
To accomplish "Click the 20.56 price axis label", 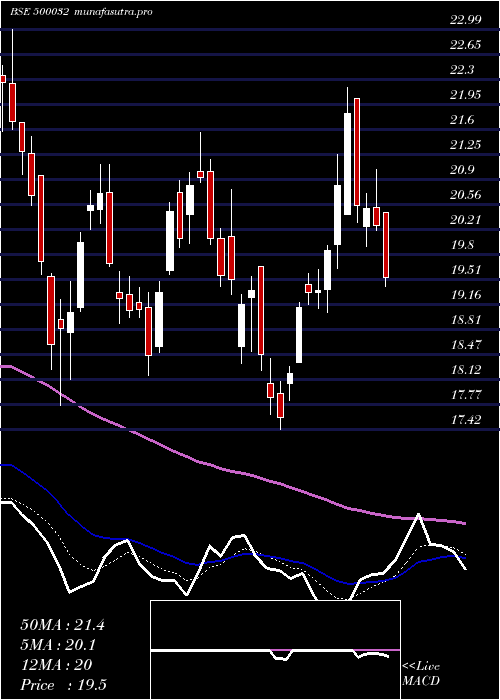I will point(465,195).
